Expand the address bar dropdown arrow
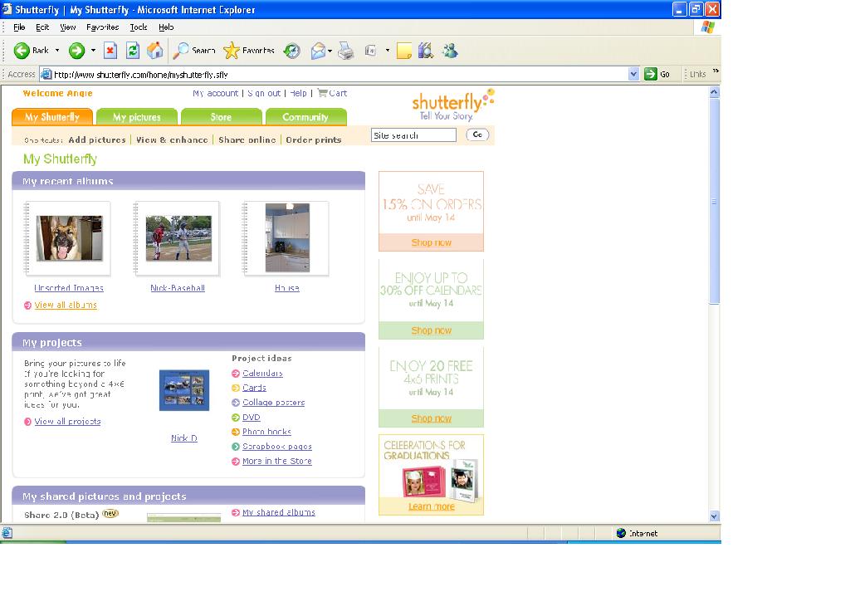 pos(634,74)
